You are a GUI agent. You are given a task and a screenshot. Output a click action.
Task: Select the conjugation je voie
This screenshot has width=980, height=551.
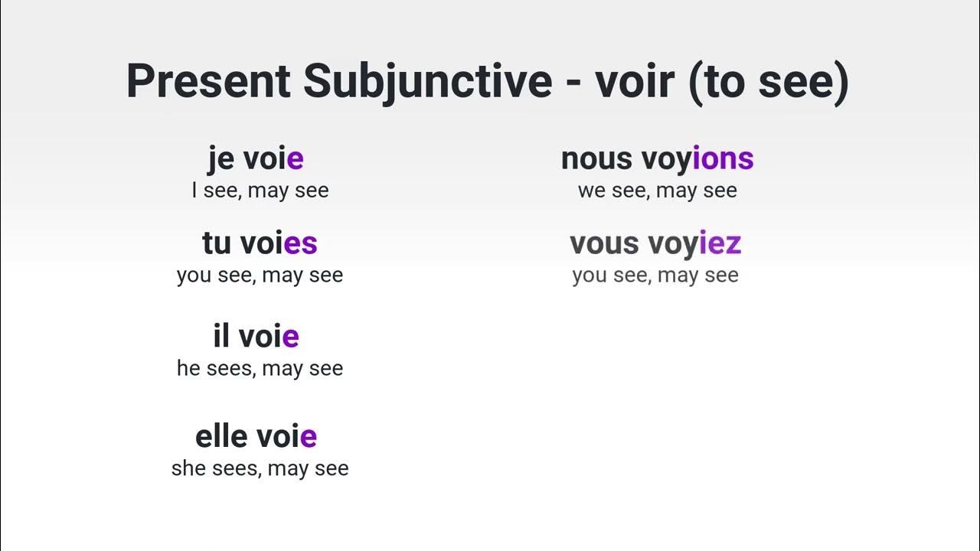(256, 159)
